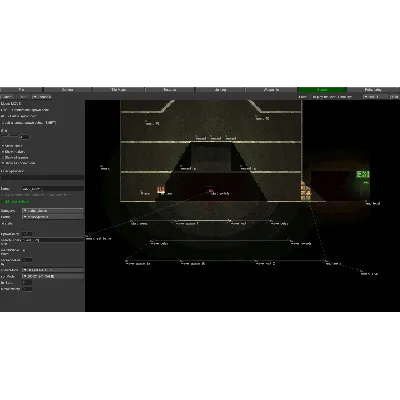Image resolution: width=400 pixels, height=400 pixels.
Task: Select the green highlighted tab in top bar
Action: 322,90
